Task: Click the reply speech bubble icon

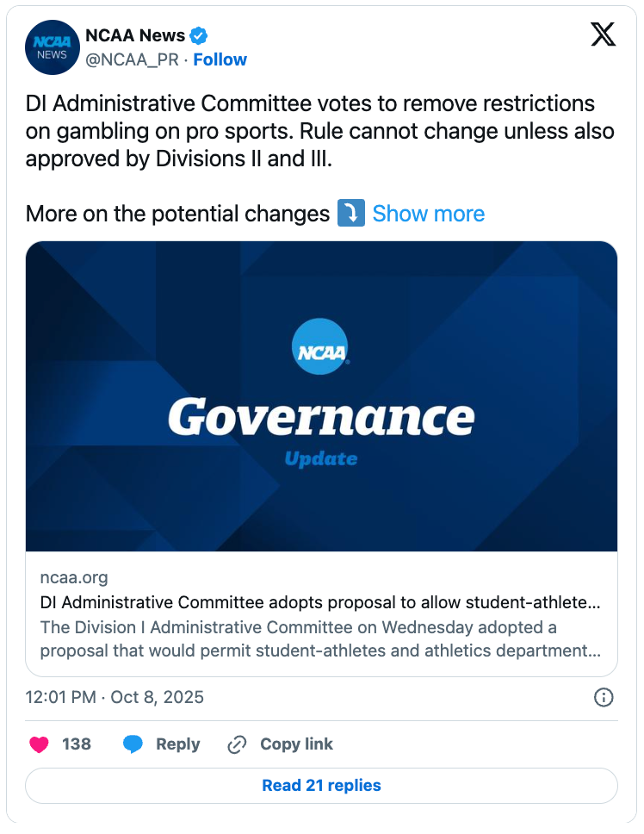Action: coord(133,744)
